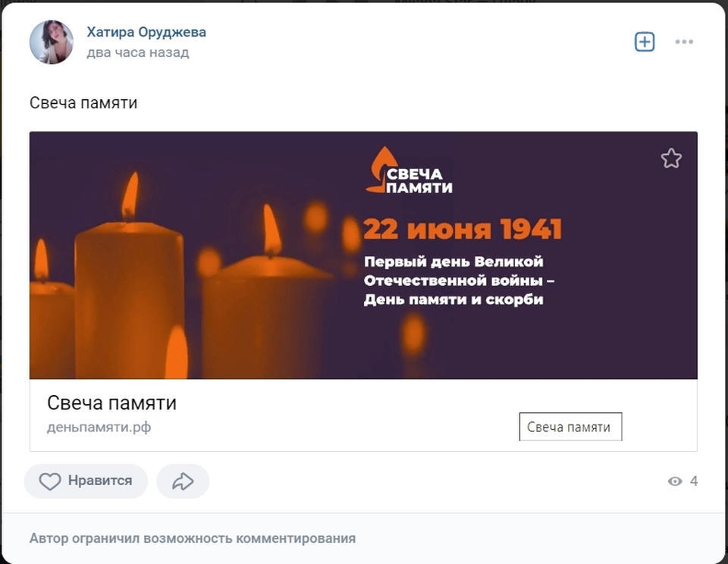Open Хатира Оруджева's profile avatar
Viewport: 728px width, 564px height.
coord(51,42)
